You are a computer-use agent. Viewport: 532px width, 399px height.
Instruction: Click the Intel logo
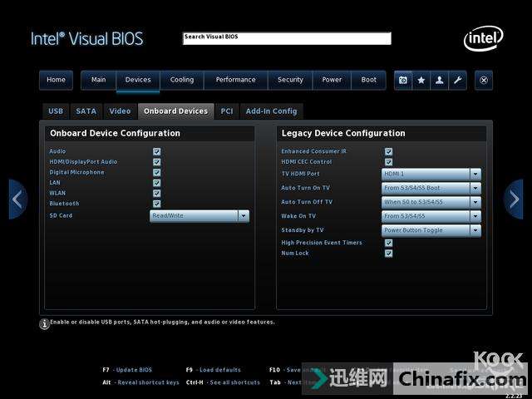coord(484,39)
